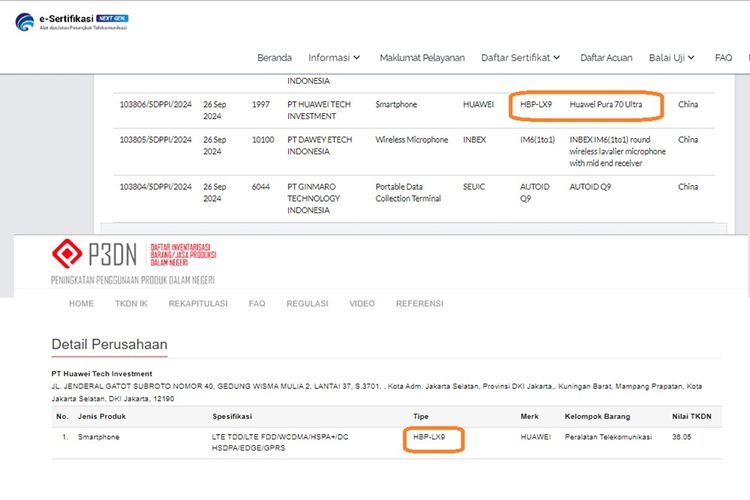The width and height of the screenshot is (750, 500).
Task: Open the Beranda menu item
Action: click(274, 58)
